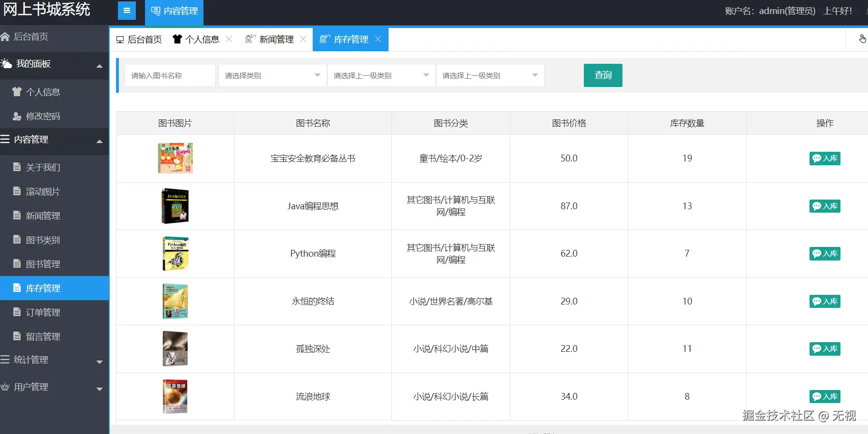
Task: Open the first 请选择上一级类别 dropdown
Action: (381, 75)
